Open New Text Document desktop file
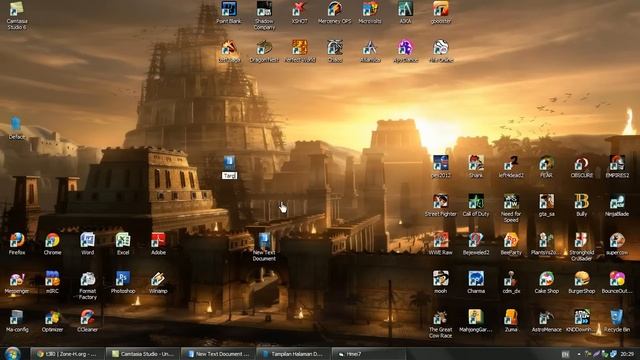This screenshot has width=640, height=360. (264, 247)
